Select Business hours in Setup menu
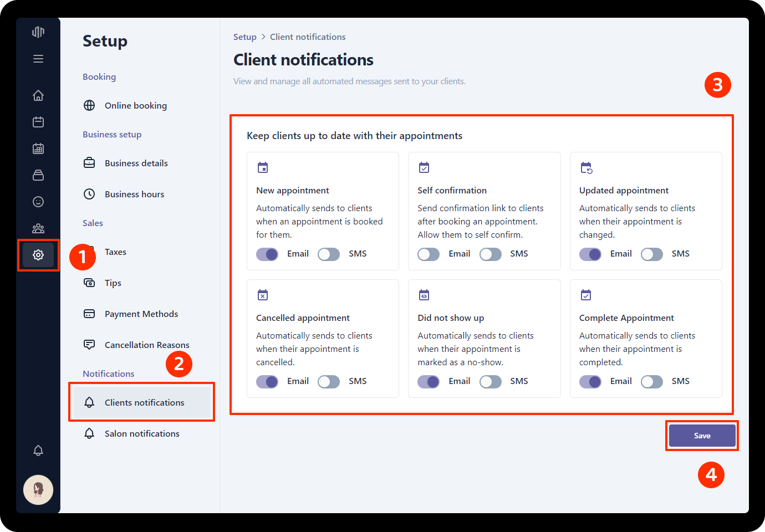765x532 pixels. (x=134, y=194)
